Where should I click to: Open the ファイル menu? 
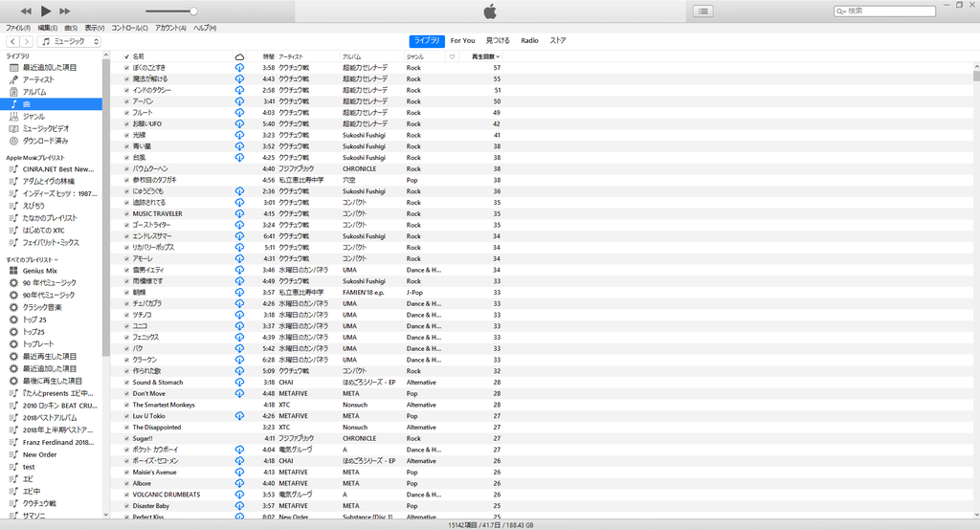click(x=18, y=28)
